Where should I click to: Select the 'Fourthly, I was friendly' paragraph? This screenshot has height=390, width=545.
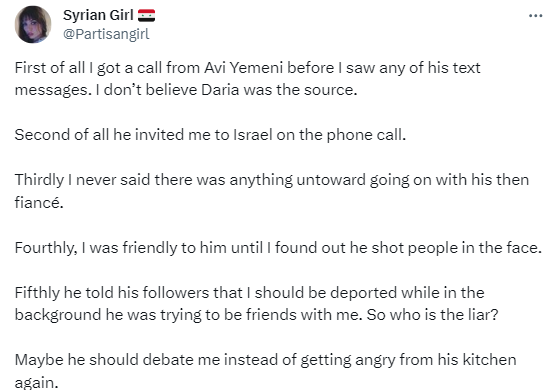click(278, 248)
